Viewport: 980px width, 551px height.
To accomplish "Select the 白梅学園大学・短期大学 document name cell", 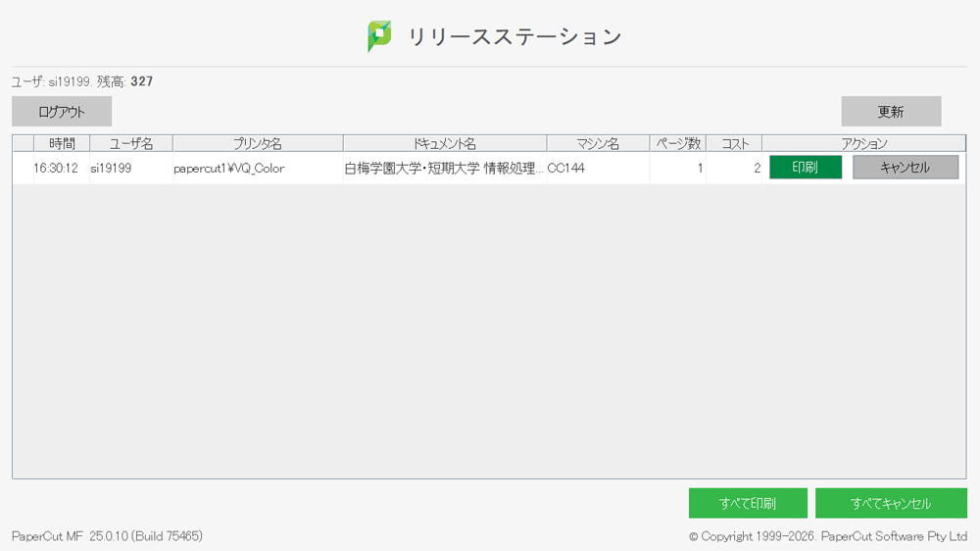I will (x=444, y=169).
